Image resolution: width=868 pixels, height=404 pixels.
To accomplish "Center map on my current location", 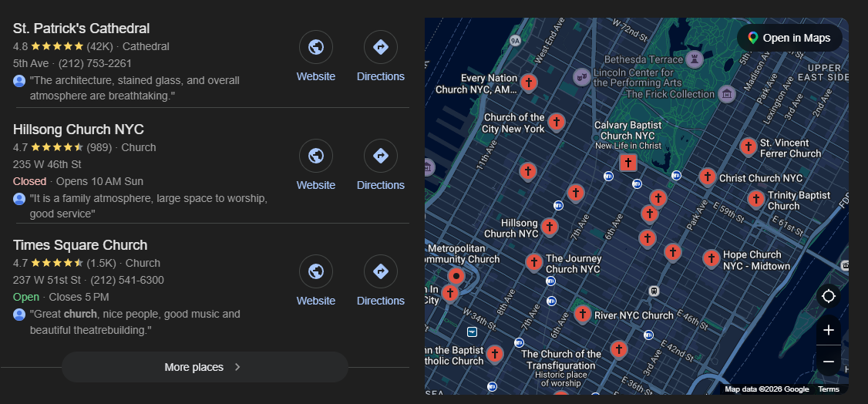I will click(829, 296).
